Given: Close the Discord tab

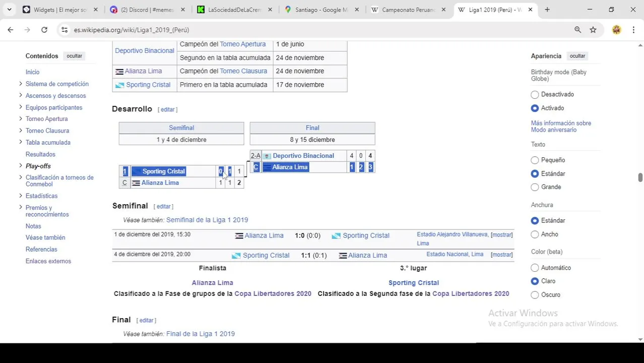Looking at the screenshot, I should 182,10.
